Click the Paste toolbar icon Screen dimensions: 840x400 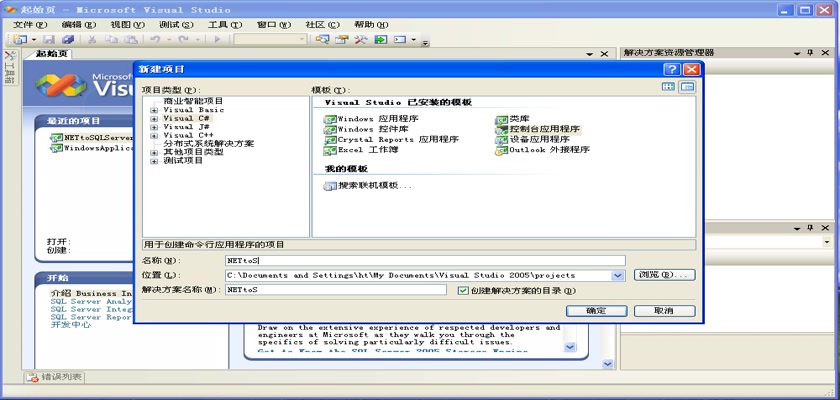click(x=131, y=40)
